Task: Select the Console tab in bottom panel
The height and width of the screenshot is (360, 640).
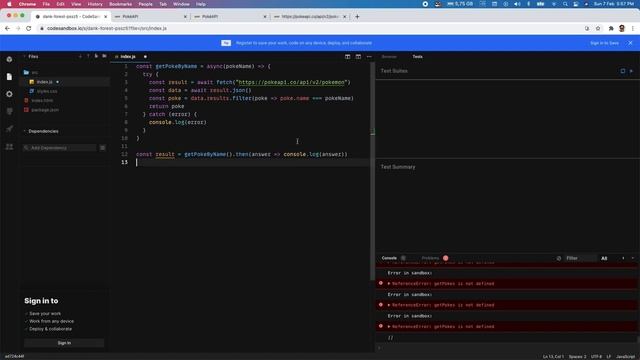Action: pos(389,258)
